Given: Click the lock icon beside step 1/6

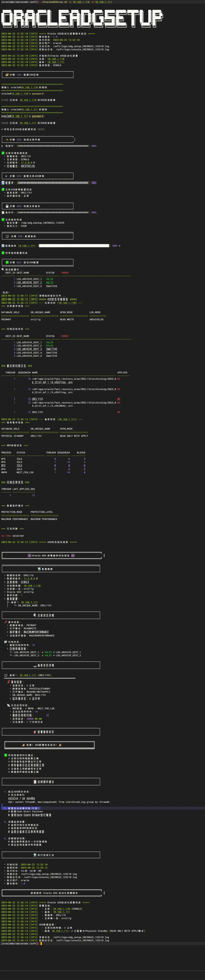Looking at the screenshot, I should pos(7,75).
